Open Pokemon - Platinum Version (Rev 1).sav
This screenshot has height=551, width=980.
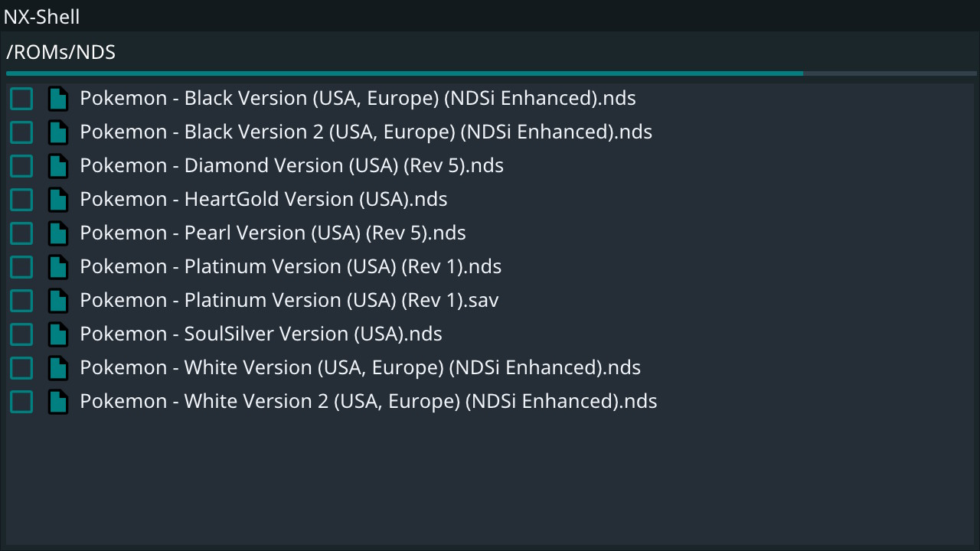289,301
